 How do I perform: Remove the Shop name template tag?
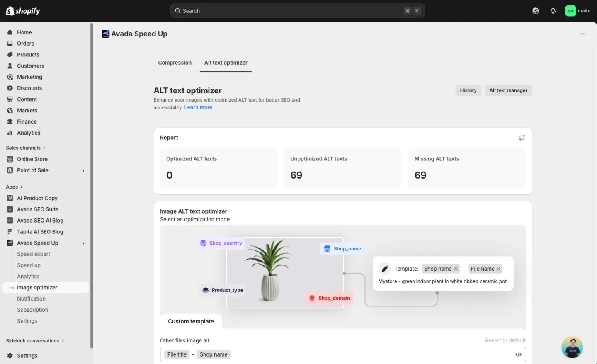[456, 269]
